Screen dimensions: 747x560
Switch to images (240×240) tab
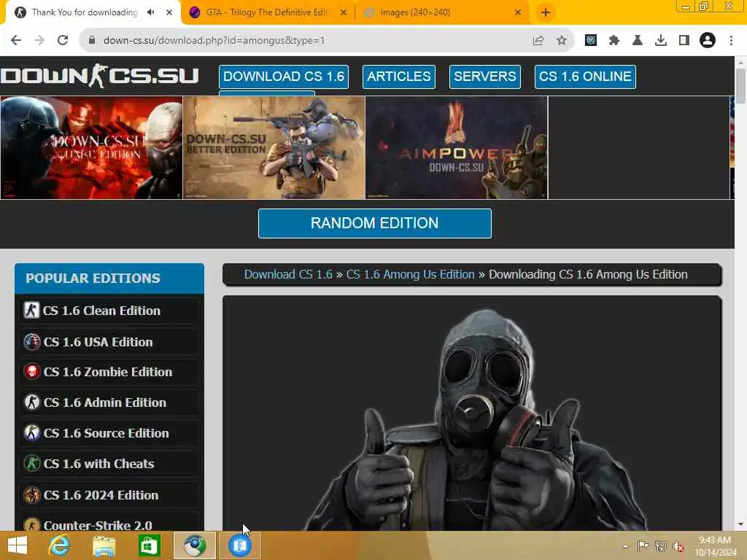[x=442, y=12]
